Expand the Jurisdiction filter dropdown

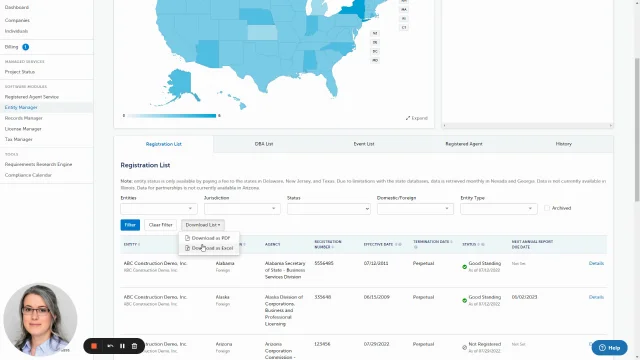coord(242,209)
